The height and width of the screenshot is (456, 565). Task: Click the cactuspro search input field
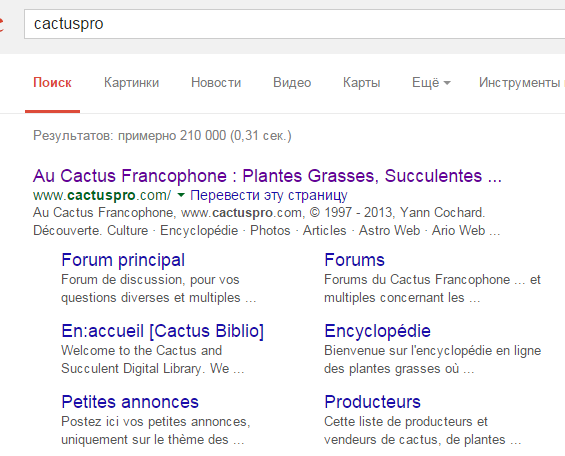294,24
